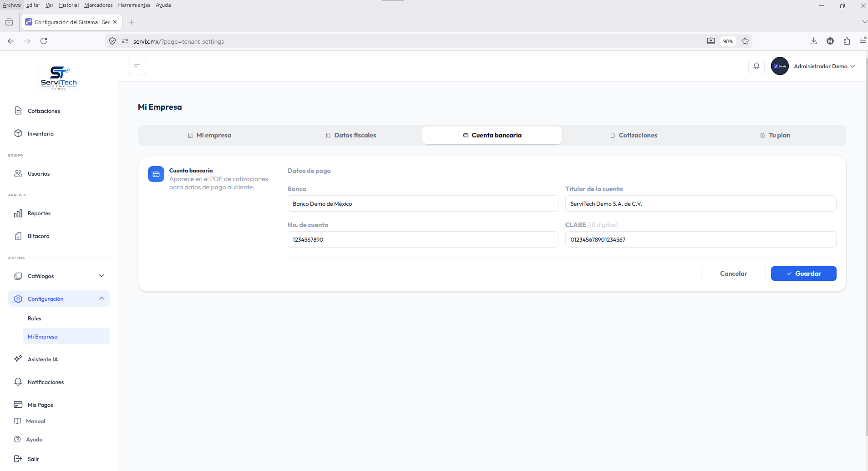Click the 90% zoom level indicator

(728, 41)
